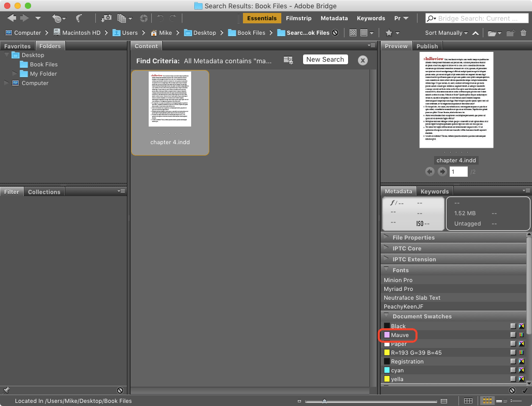Click the clear filter icon in Filter panel
532x406 pixels.
click(120, 390)
